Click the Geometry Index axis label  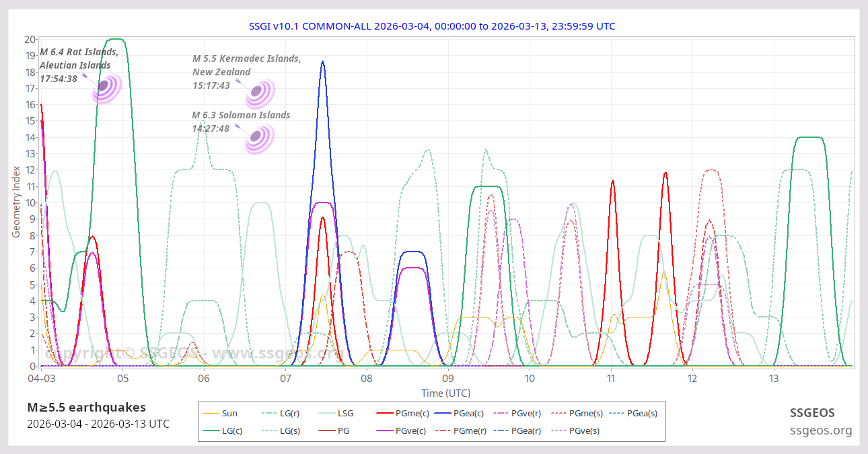pos(16,202)
